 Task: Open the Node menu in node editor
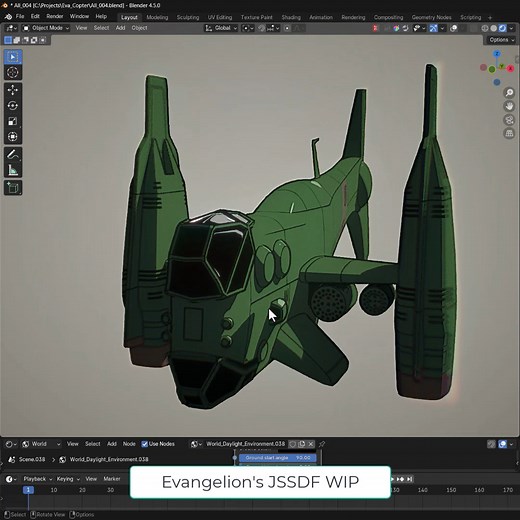(129, 444)
